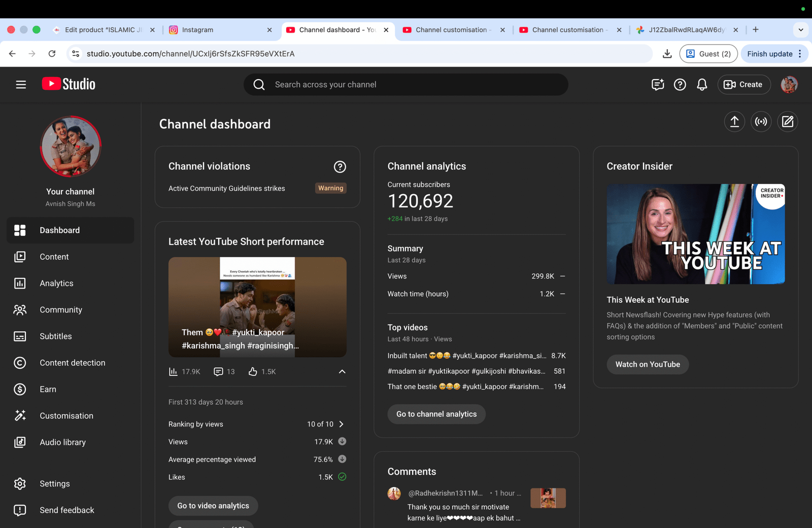Click the Channel violations help icon
This screenshot has width=812, height=528.
340,167
